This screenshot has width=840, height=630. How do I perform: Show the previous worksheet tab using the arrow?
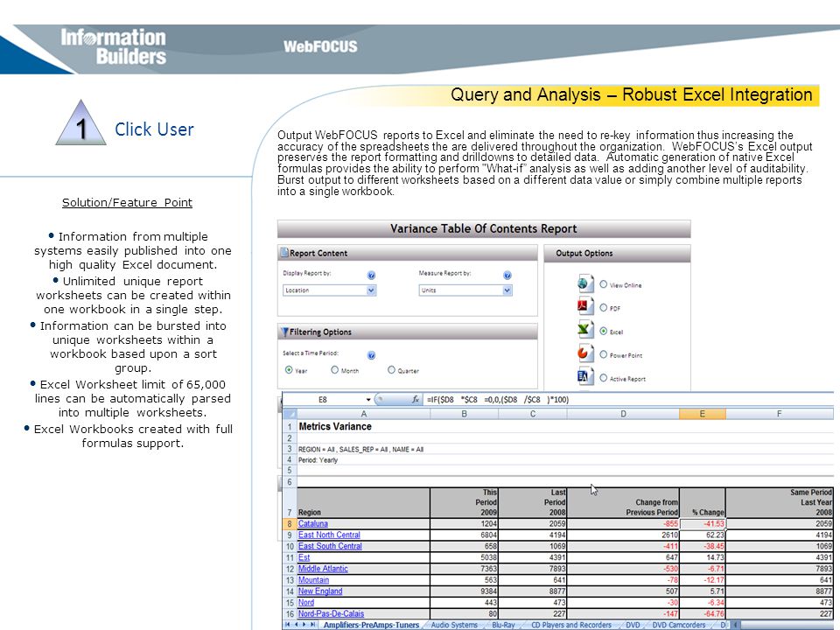click(x=297, y=625)
